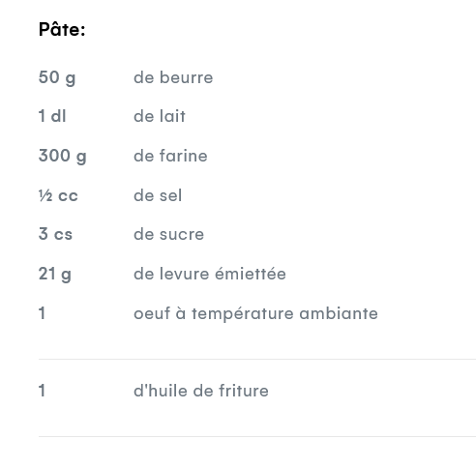Select the de farine ingredient
Image resolution: width=476 pixels, height=468 pixels.
pyautogui.click(x=170, y=156)
